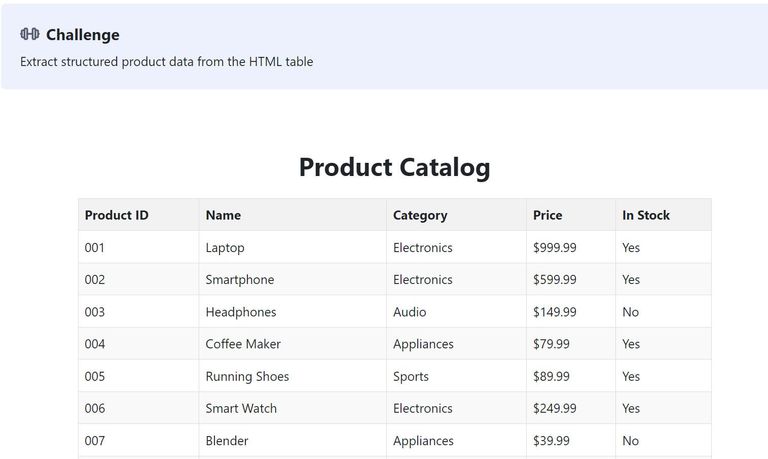Click the Audio category cell
Image resolution: width=768 pixels, height=459 pixels.
(409, 312)
